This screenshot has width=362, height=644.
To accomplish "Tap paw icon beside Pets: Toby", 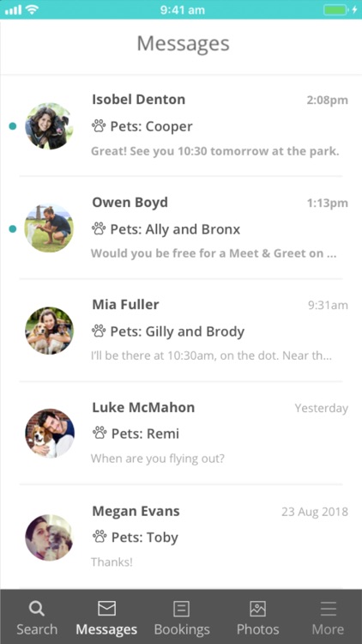I will pos(99,537).
